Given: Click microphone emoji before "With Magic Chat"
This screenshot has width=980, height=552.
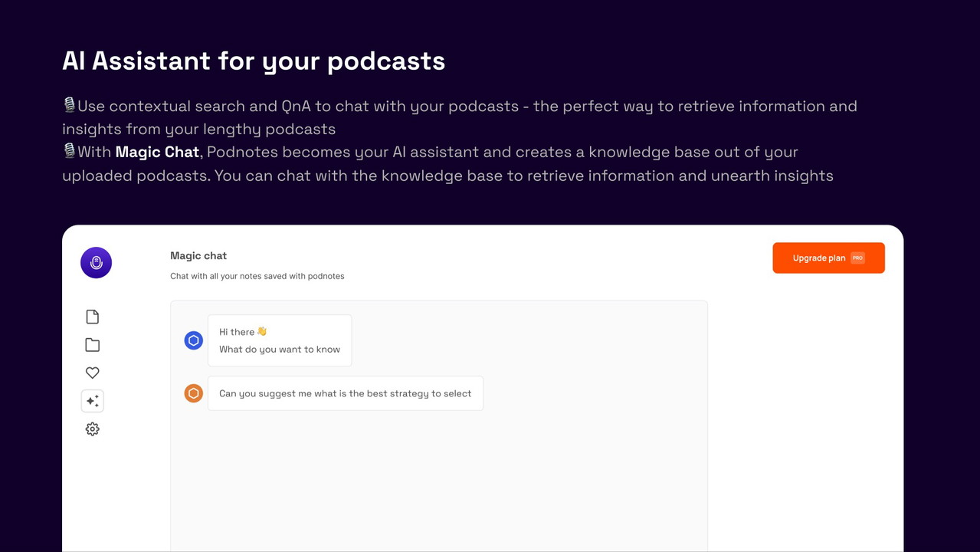Looking at the screenshot, I should [70, 151].
